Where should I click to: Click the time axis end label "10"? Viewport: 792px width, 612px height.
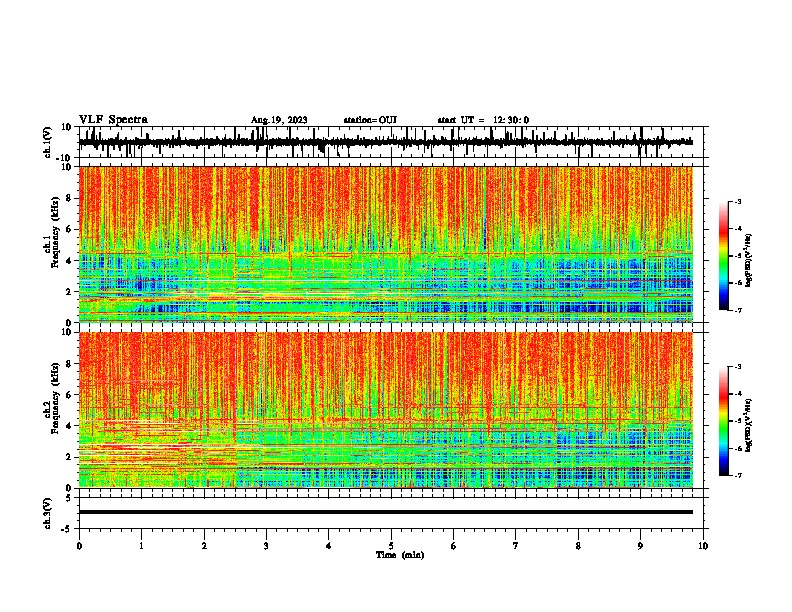(x=703, y=546)
